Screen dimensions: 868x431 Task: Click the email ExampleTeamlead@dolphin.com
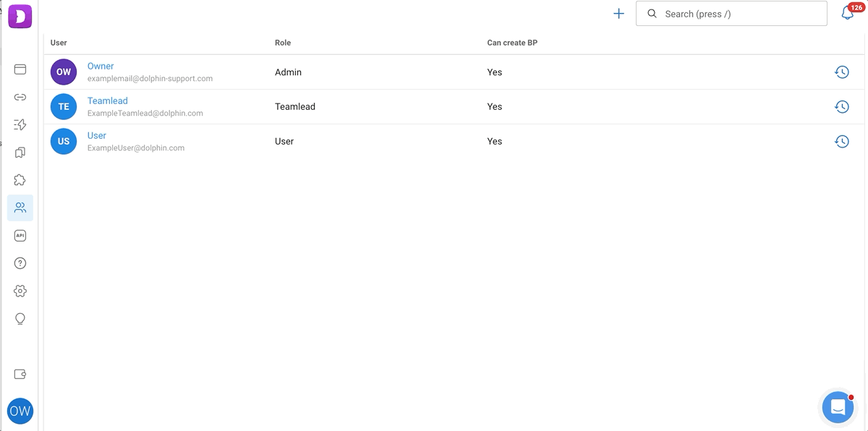[145, 114]
